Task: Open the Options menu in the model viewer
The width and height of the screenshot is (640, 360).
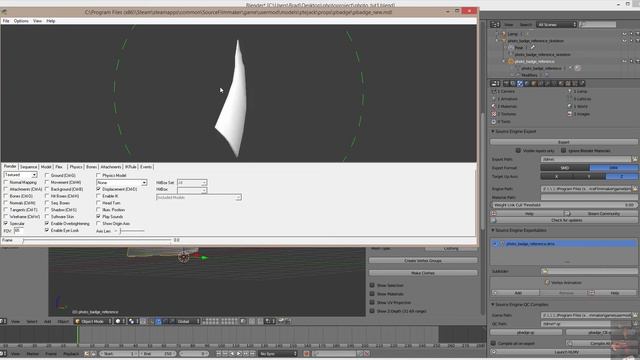Action: tap(21, 21)
